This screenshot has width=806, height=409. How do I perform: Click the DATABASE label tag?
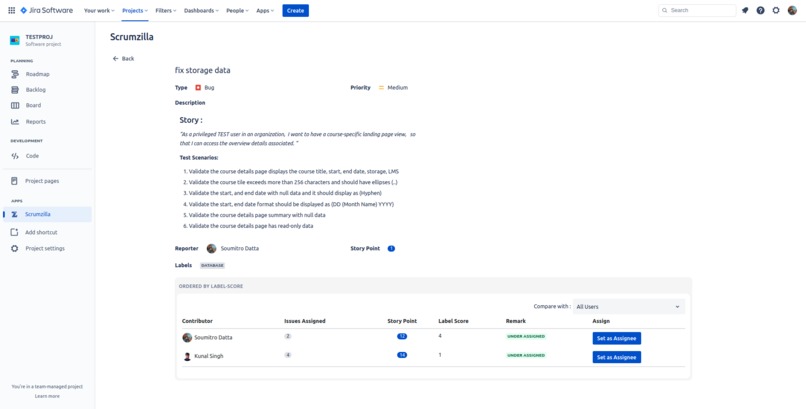(212, 266)
